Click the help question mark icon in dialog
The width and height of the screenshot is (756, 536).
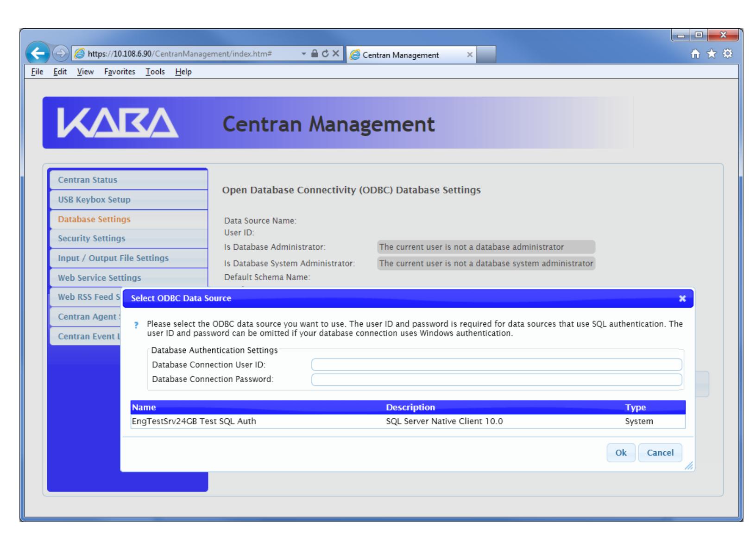[136, 325]
